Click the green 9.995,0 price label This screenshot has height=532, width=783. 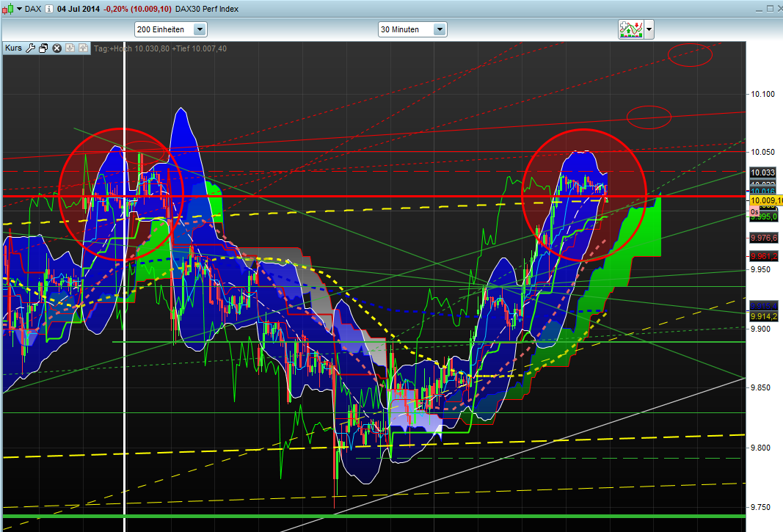764,216
